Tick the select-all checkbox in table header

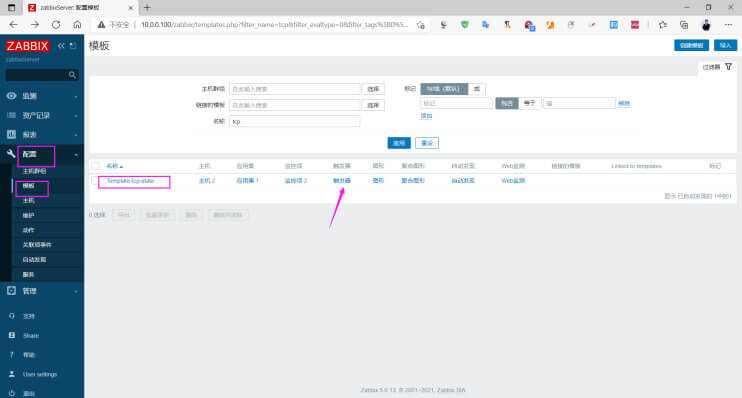[x=96, y=166]
